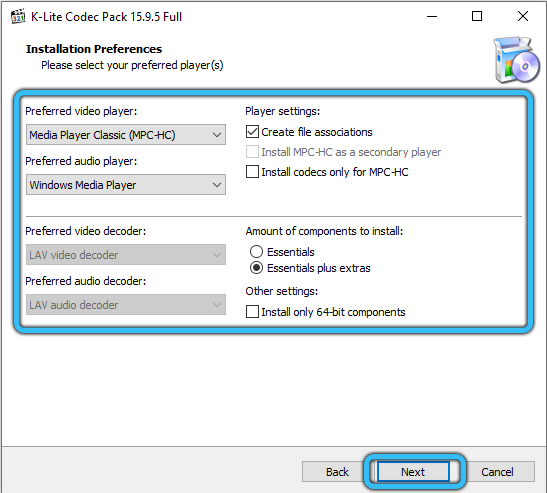Click the Next button
The height and width of the screenshot is (493, 547).
[413, 472]
